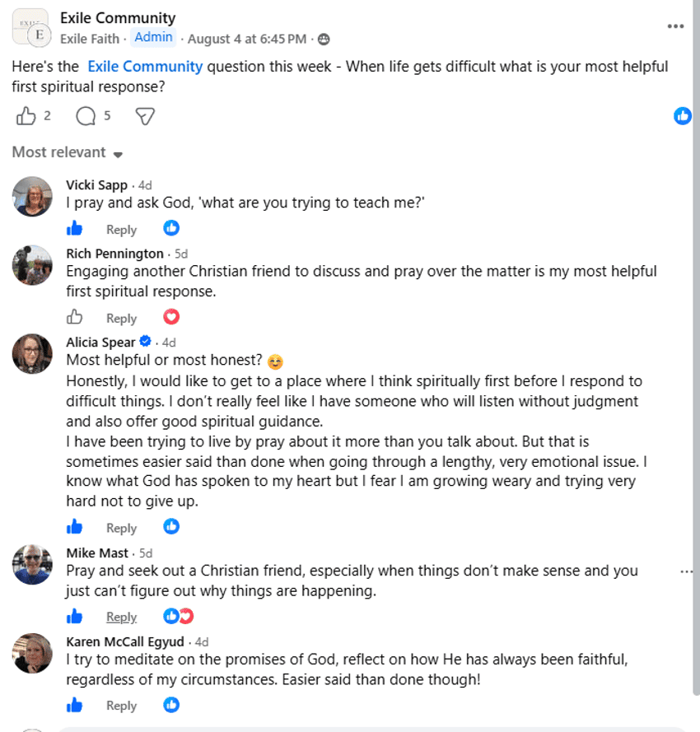Viewport: 700px width, 732px height.
Task: Open the Exile Faith group link
Action: point(90,39)
